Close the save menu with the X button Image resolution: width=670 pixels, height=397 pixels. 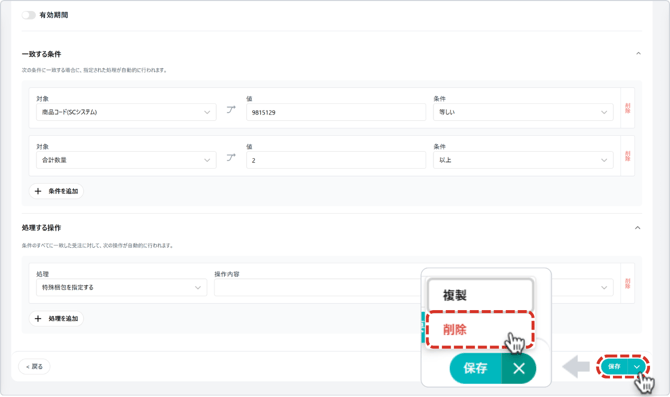coord(519,368)
